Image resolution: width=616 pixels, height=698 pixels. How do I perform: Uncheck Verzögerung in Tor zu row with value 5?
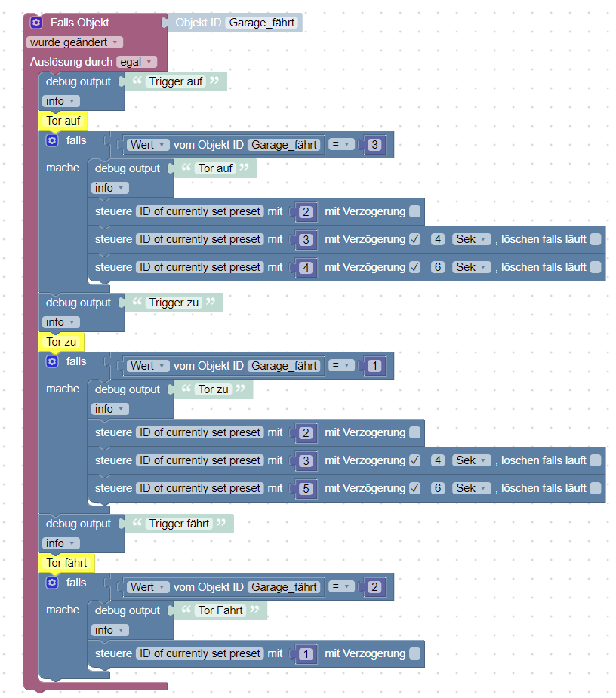point(414,489)
